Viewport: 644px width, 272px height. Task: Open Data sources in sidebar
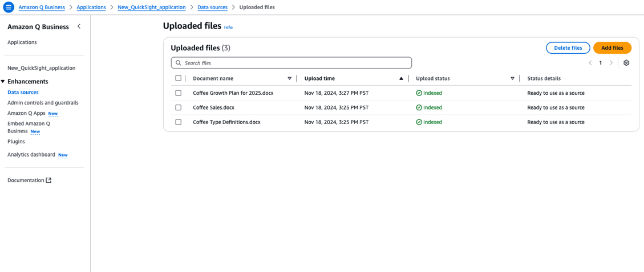(x=23, y=93)
